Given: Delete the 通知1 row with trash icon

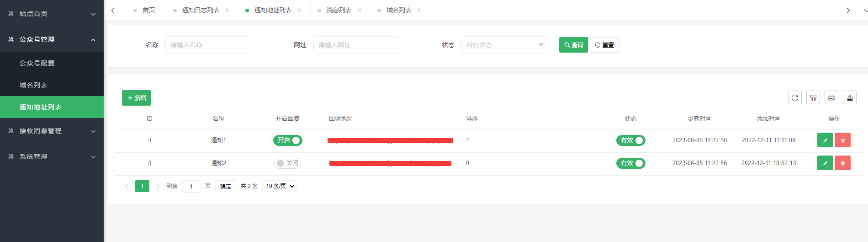Looking at the screenshot, I should point(842,140).
